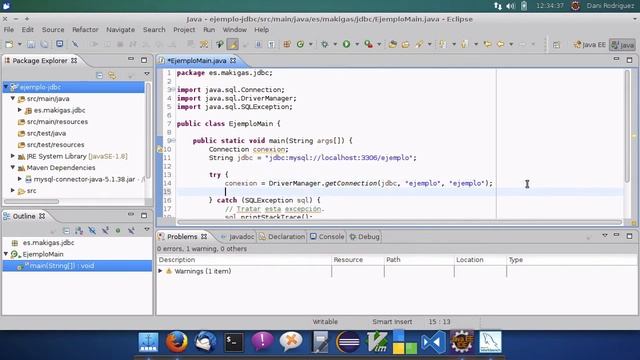Click the Search flashlight toolbar icon

coord(419,44)
